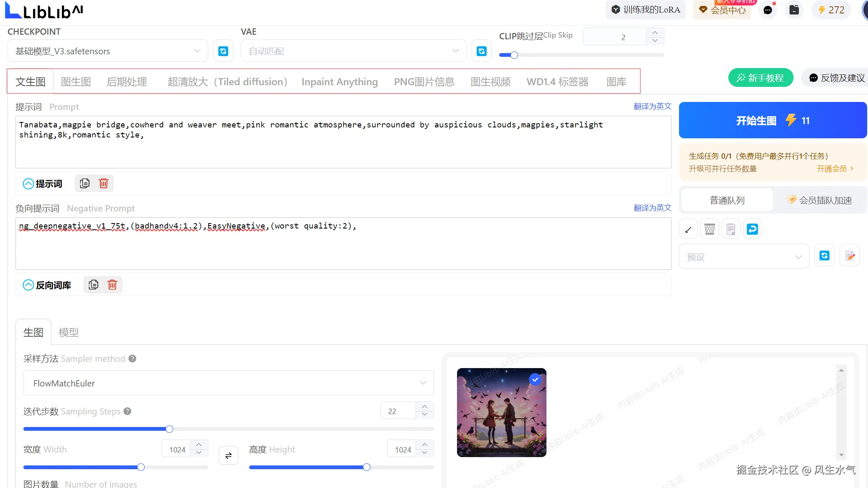Adjust the Sampling Steps slider handle
Screen dimensions: 868x488
click(169, 429)
